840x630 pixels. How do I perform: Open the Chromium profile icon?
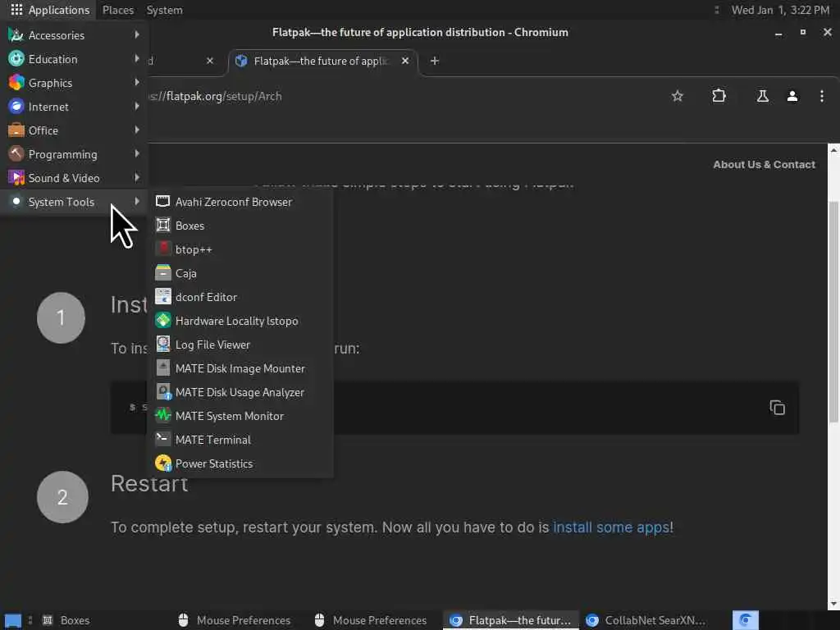[x=792, y=96]
